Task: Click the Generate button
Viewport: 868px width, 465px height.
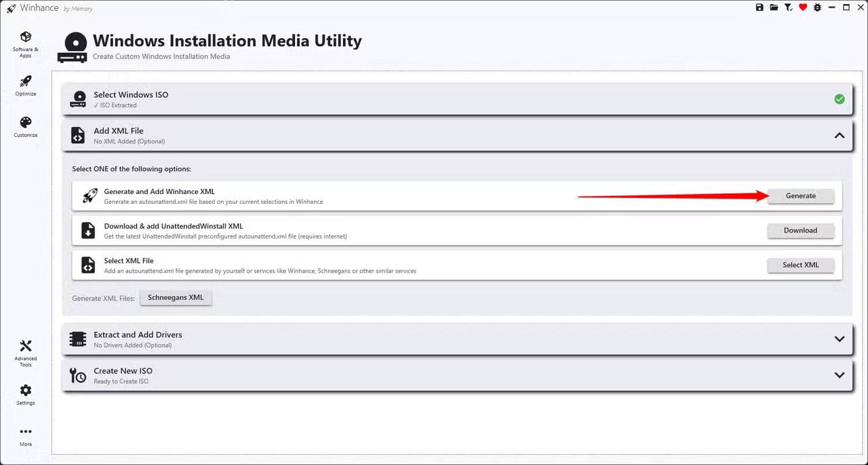Action: pos(801,196)
